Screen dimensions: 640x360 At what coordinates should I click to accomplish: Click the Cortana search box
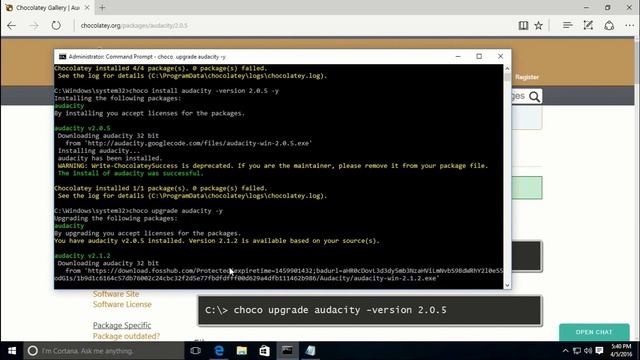click(104, 351)
